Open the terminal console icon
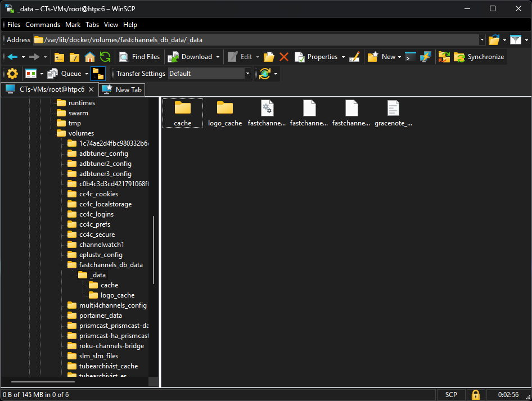This screenshot has width=532, height=401. [x=410, y=57]
